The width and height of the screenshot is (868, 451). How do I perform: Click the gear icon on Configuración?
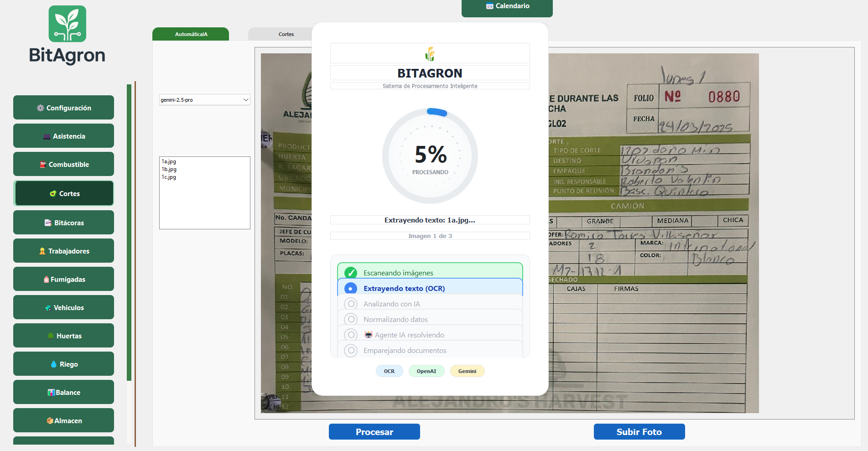[41, 108]
